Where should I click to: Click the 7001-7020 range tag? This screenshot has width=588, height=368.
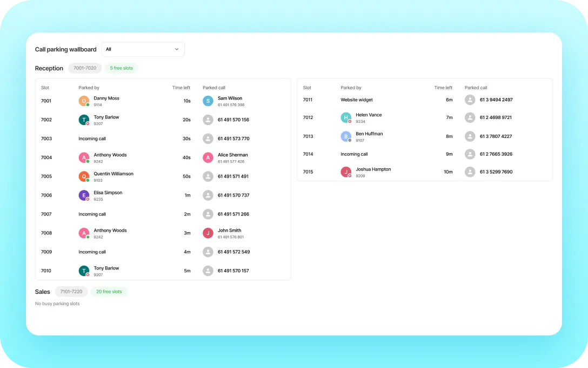pyautogui.click(x=85, y=68)
